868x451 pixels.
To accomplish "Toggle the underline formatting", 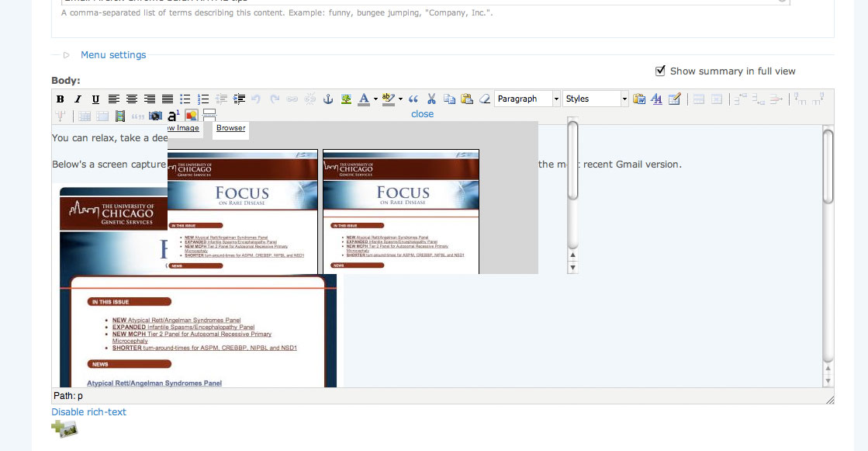I will click(95, 99).
